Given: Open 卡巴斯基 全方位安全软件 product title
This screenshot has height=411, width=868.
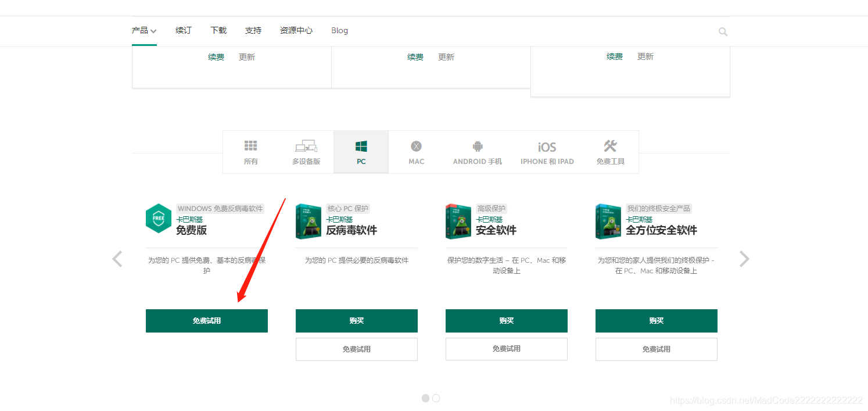Looking at the screenshot, I should 661,226.
